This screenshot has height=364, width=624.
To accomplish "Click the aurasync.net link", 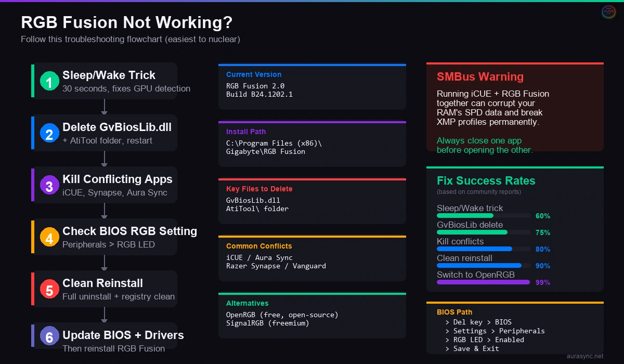I will [x=586, y=355].
